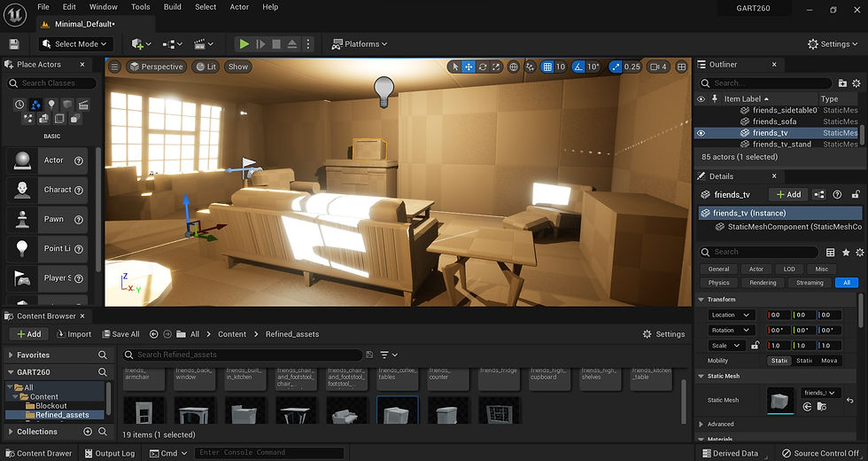This screenshot has height=461, width=868.
Task: Open the cinematics clapperboard menu
Action: point(203,43)
